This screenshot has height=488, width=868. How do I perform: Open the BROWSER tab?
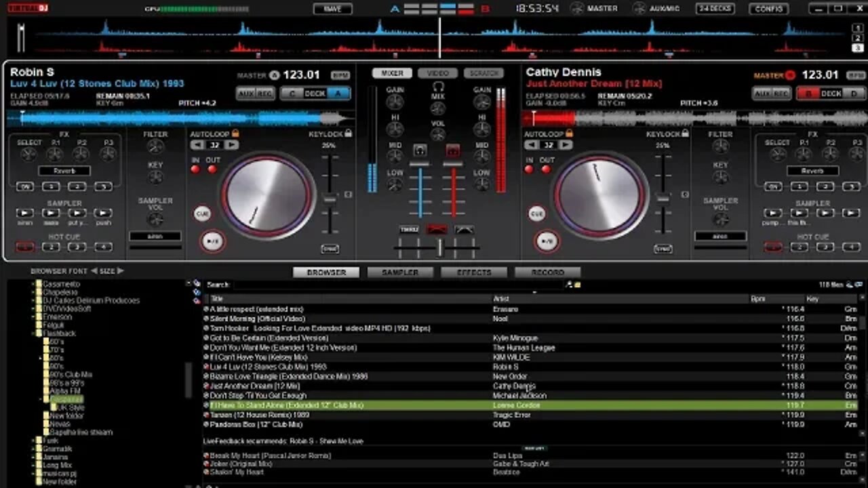(327, 272)
